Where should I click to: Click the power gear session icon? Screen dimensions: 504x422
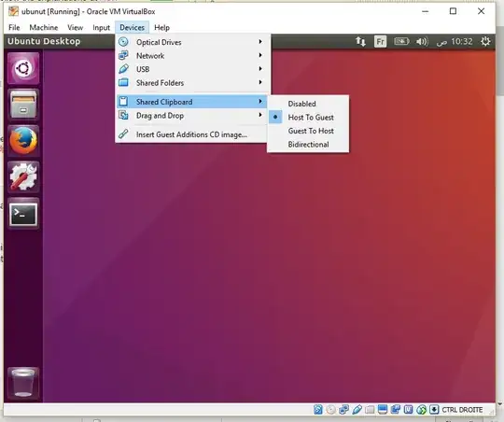click(485, 41)
